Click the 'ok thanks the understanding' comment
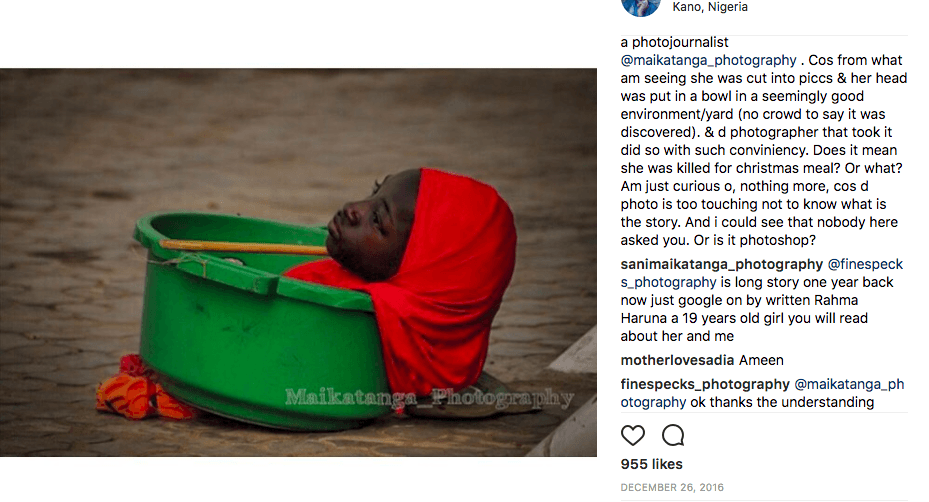 click(x=782, y=402)
